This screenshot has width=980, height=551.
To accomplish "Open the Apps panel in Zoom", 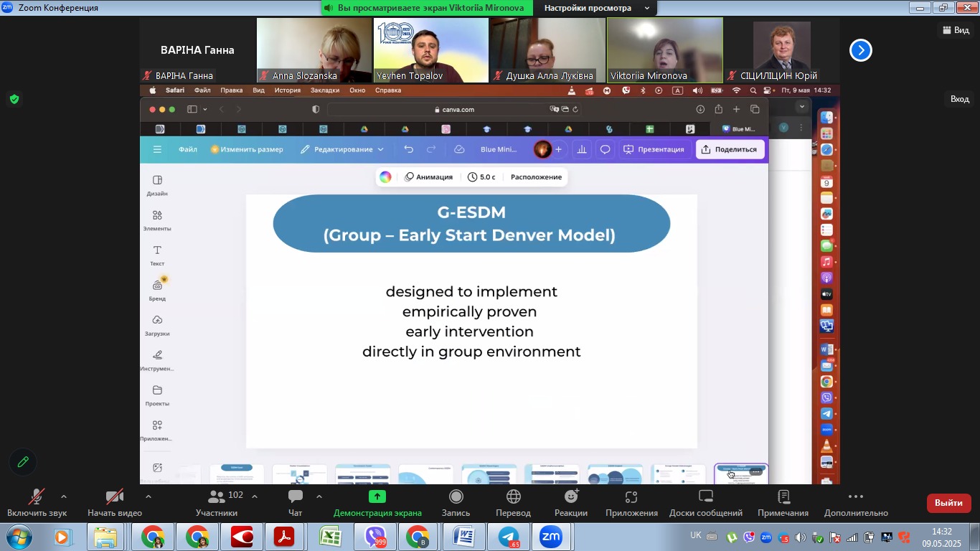I will [631, 502].
